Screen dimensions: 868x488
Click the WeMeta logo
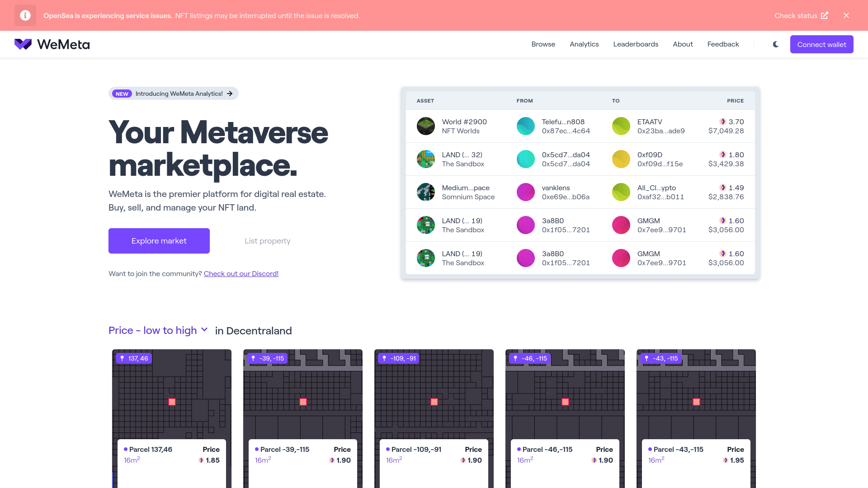click(x=52, y=44)
